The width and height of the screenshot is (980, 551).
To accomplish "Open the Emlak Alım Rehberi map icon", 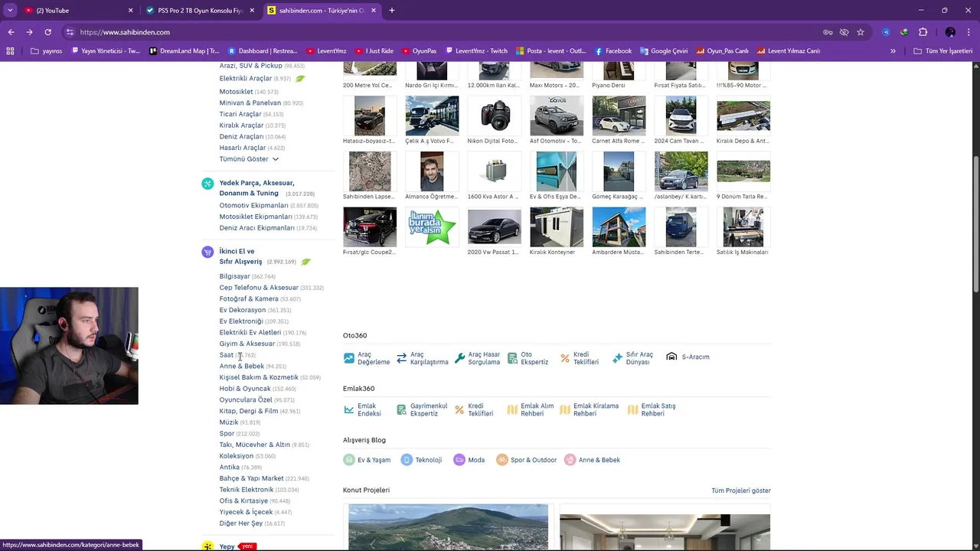I will (x=512, y=409).
